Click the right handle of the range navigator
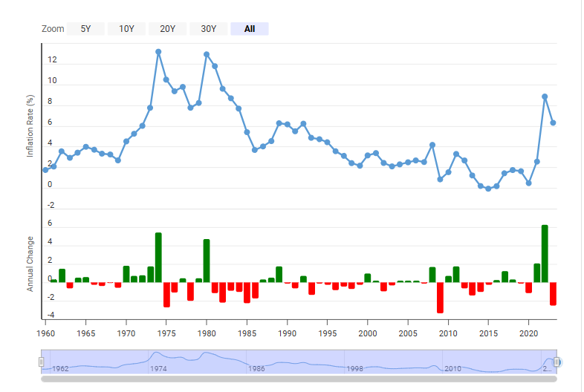The width and height of the screenshot is (584, 392). click(557, 362)
